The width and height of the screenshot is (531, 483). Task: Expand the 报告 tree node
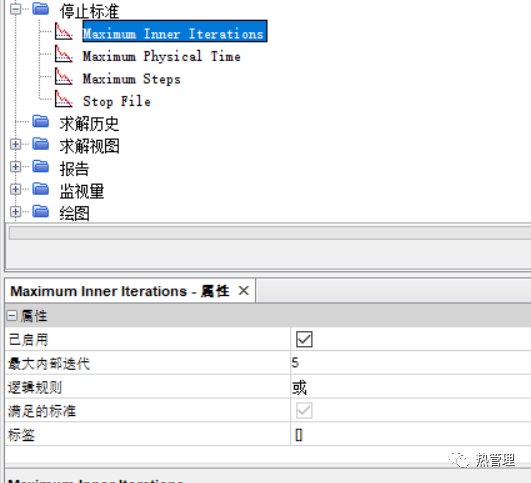(x=15, y=167)
